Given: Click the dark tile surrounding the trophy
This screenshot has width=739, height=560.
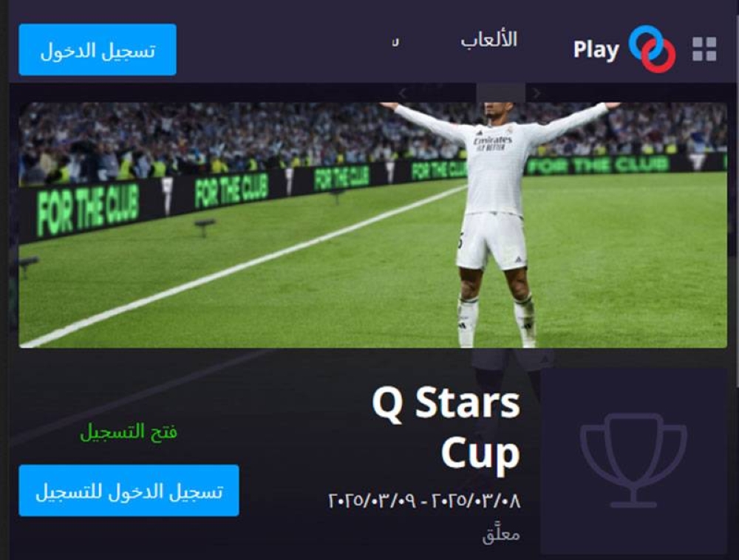Looking at the screenshot, I should tap(634, 460).
